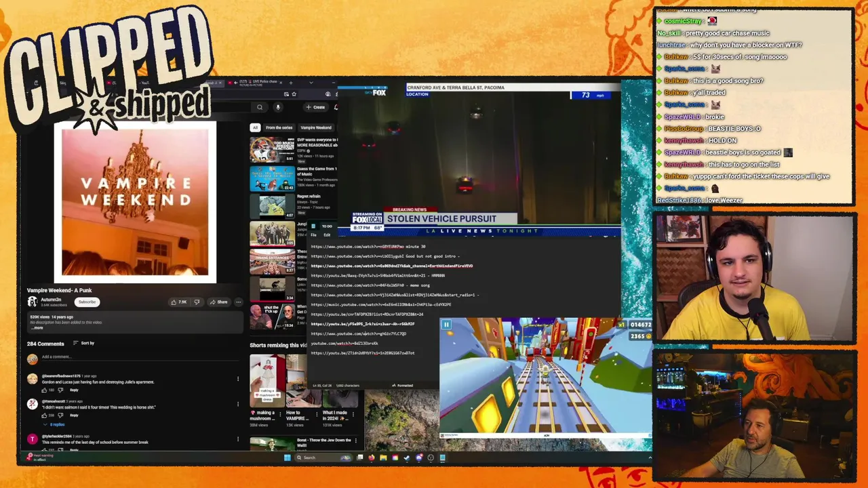Open the 'making a mushroom dress' short

click(267, 381)
